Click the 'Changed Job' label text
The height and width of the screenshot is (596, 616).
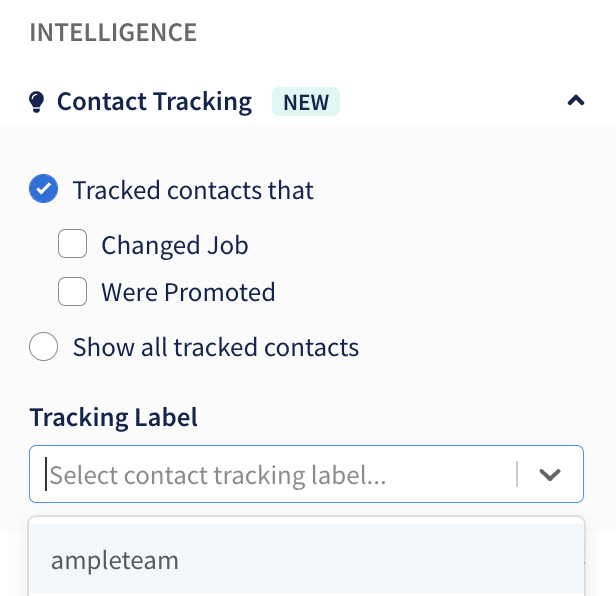point(175,245)
